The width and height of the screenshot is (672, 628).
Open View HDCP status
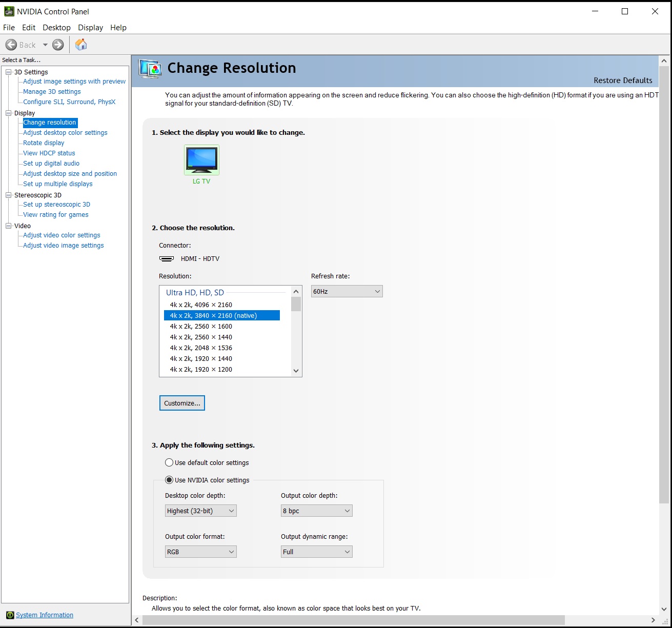point(49,153)
